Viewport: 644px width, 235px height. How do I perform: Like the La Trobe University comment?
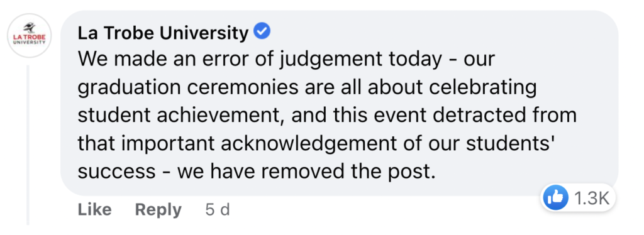click(94, 210)
